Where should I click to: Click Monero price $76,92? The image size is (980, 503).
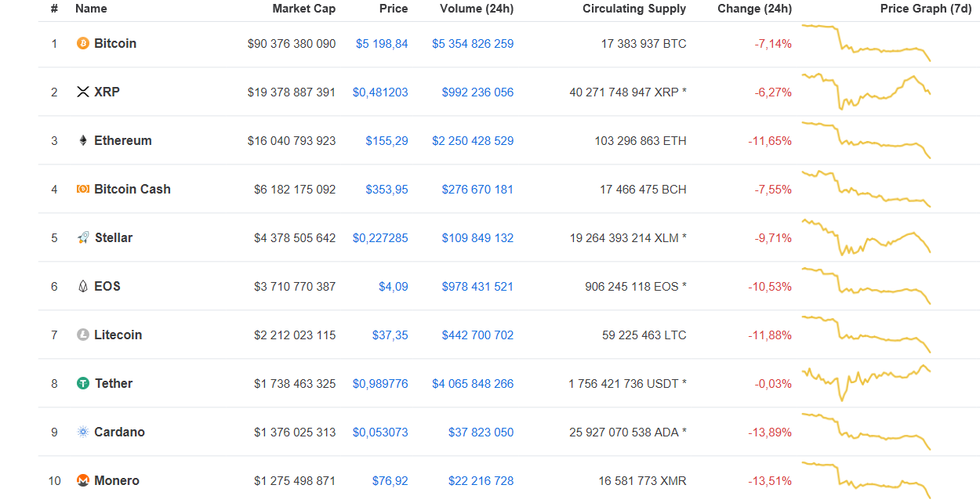(x=390, y=481)
